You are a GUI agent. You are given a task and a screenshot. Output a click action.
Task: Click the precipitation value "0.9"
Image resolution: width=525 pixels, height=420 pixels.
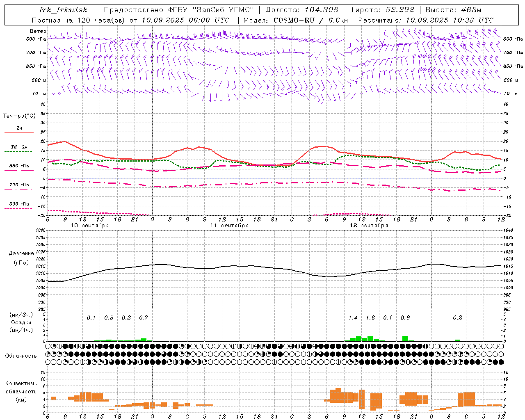[405, 317]
